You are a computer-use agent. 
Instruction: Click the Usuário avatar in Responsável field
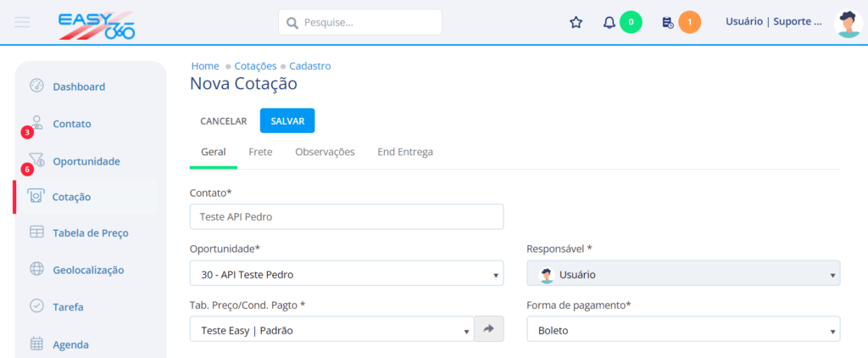coord(547,275)
